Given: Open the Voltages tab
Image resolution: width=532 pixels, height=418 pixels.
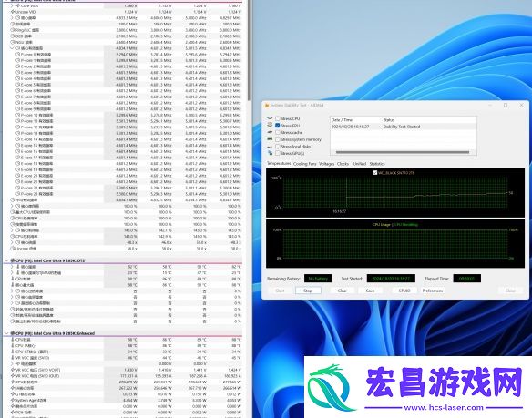Looking at the screenshot, I should pyautogui.click(x=326, y=164).
